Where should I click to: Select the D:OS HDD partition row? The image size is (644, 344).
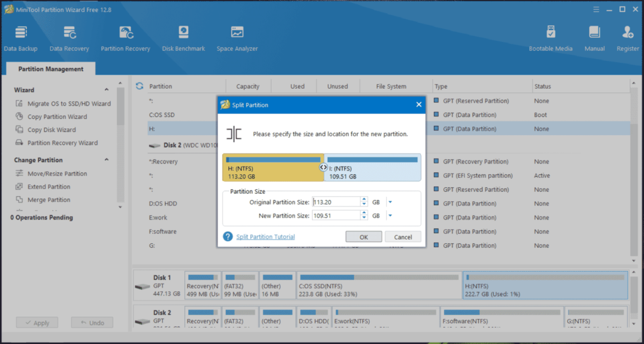(388, 204)
